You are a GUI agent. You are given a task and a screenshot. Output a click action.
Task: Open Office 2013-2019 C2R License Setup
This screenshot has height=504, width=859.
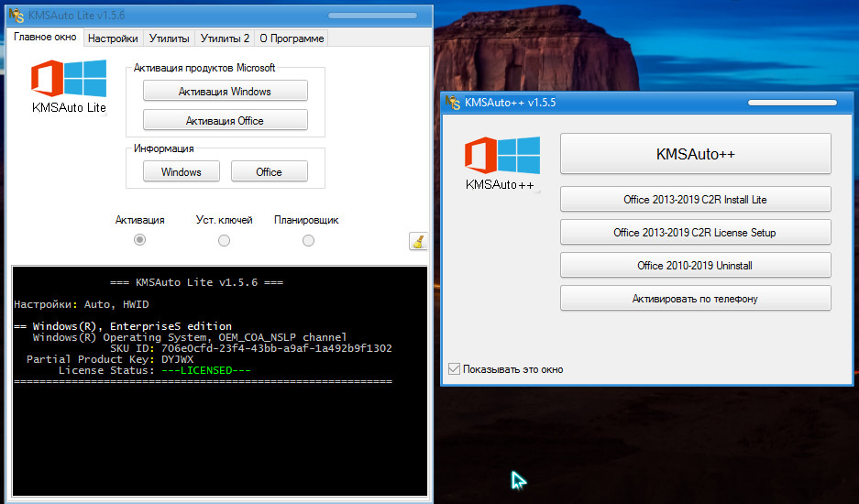(695, 232)
